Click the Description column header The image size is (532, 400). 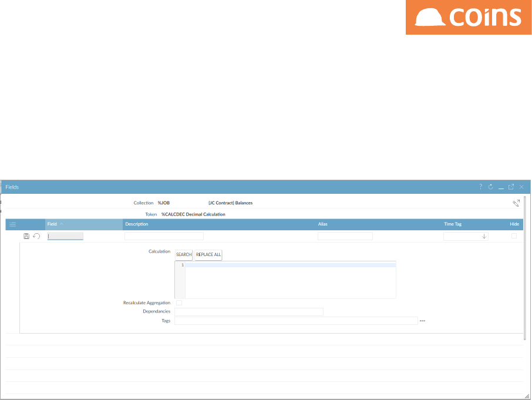point(137,224)
